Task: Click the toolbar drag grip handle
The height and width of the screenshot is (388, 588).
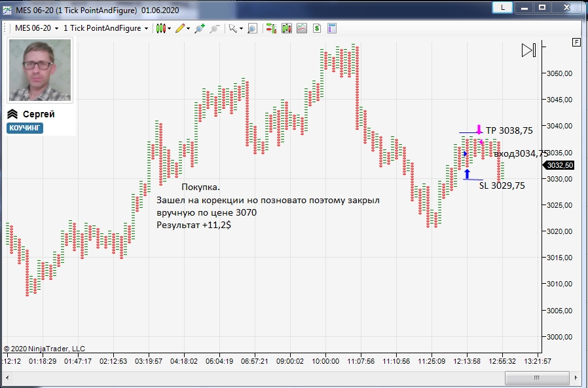Action: [5, 28]
